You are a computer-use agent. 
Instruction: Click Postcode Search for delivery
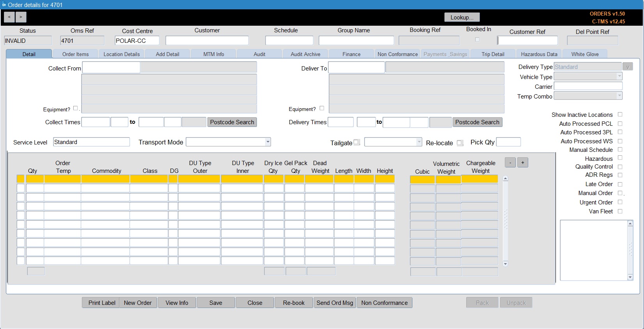pyautogui.click(x=477, y=122)
